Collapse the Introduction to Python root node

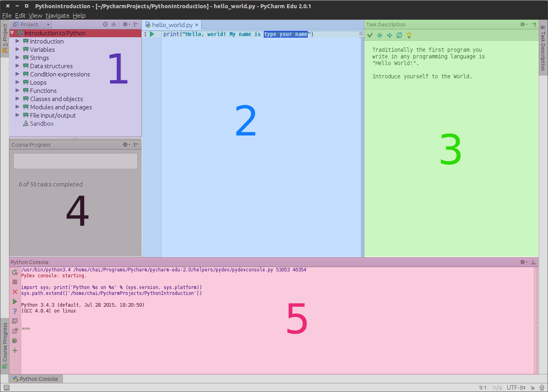(x=12, y=33)
